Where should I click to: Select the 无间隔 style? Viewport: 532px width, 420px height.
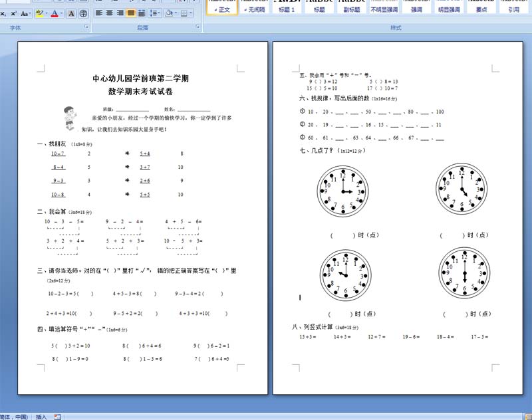(255, 7)
